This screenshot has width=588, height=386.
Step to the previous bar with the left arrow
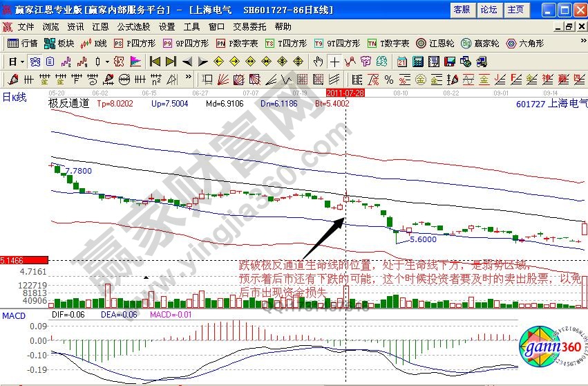pos(187,62)
